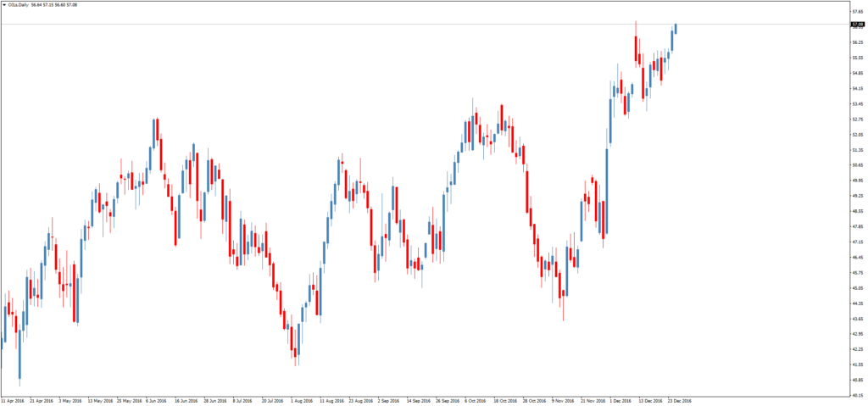This screenshot has width=868, height=406.
Task: Click the 3 May 2016 date label
Action: point(70,400)
